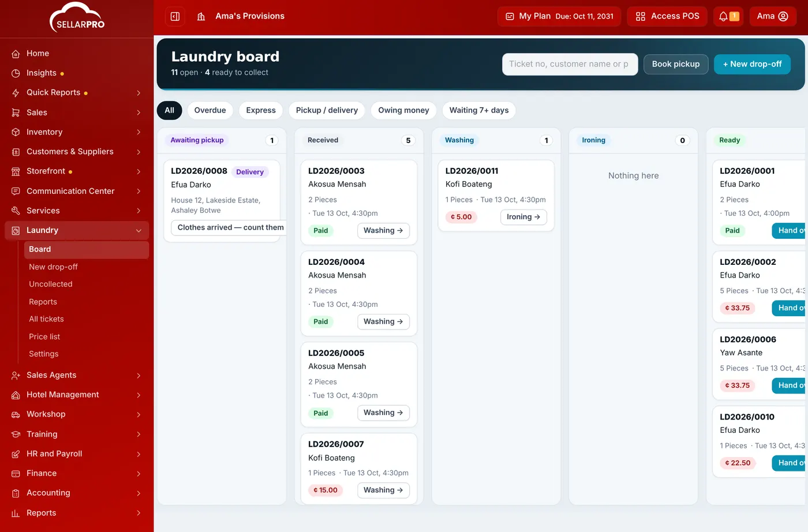Open the Ama user account menu
808x532 pixels.
(x=773, y=16)
